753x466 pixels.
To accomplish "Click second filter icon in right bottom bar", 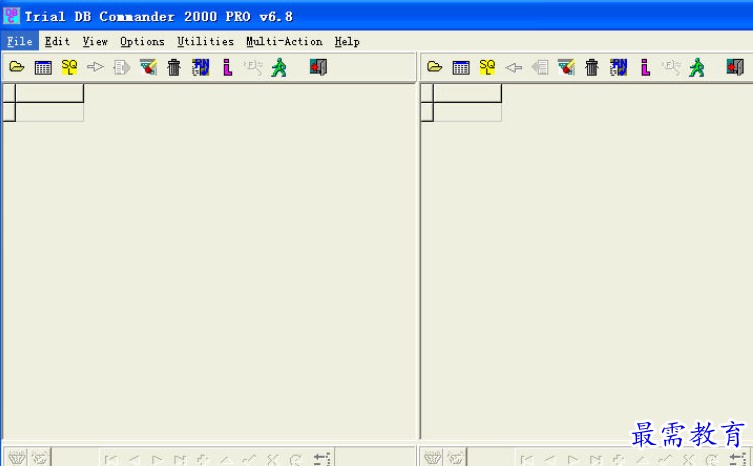I will tap(455, 457).
